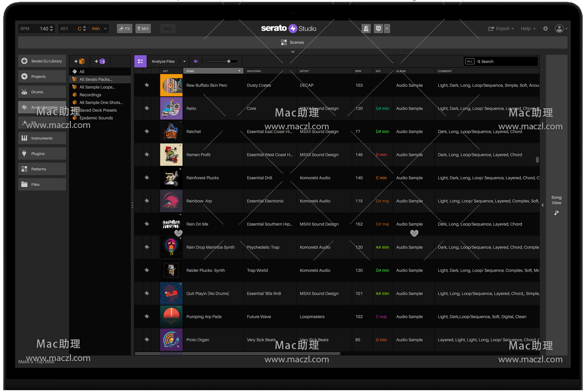Toggle the MIX panel button
Screen dimensions: 586x392
[143, 28]
